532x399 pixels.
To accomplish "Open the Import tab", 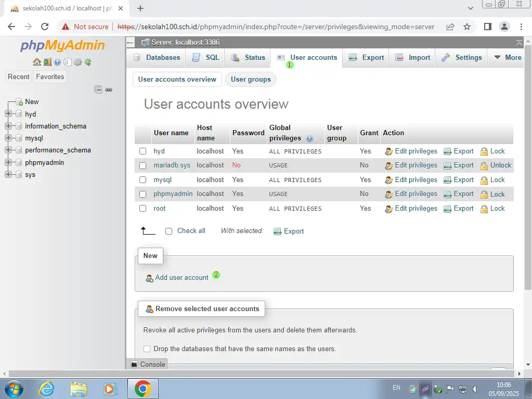I will (413, 58).
